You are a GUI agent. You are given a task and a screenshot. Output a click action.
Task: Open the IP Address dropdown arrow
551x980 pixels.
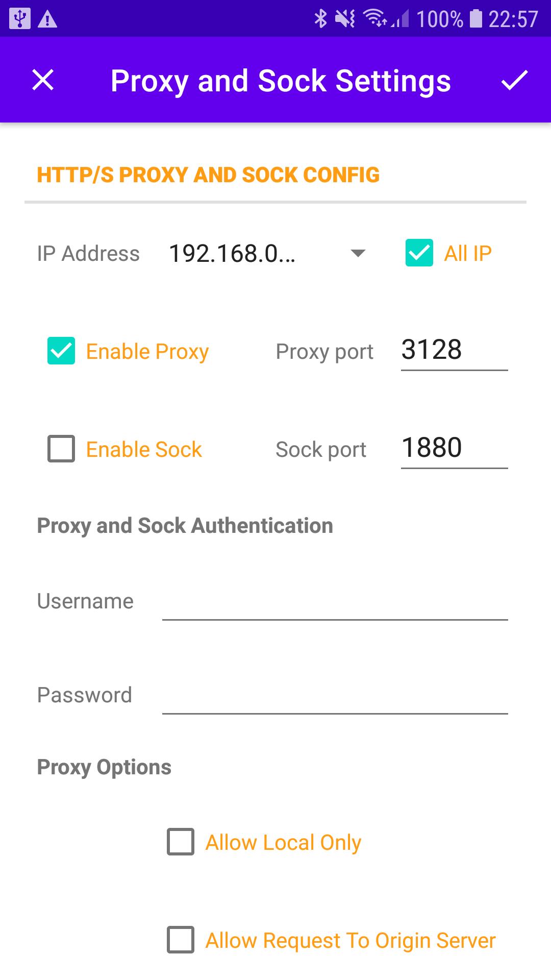pyautogui.click(x=359, y=253)
